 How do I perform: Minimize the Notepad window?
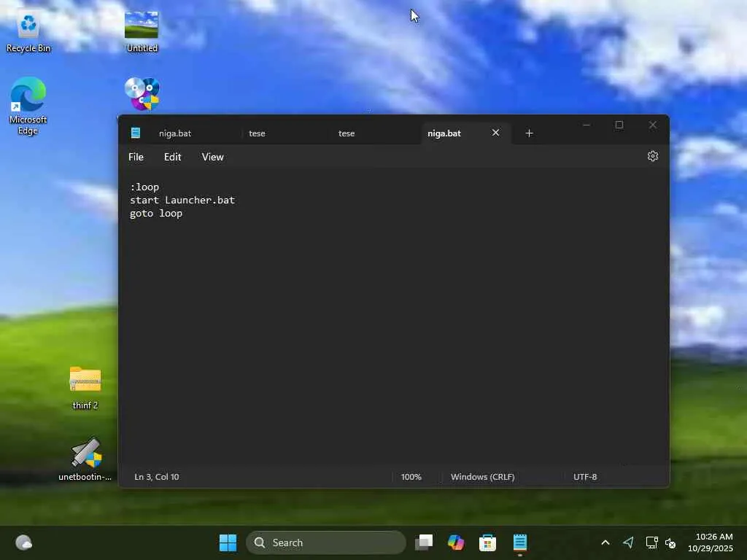coord(587,125)
